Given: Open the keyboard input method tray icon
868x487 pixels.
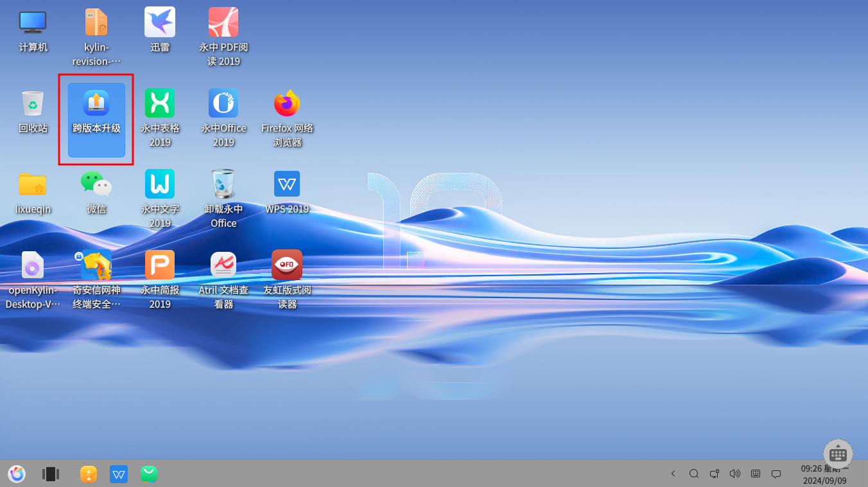Looking at the screenshot, I should pos(756,474).
